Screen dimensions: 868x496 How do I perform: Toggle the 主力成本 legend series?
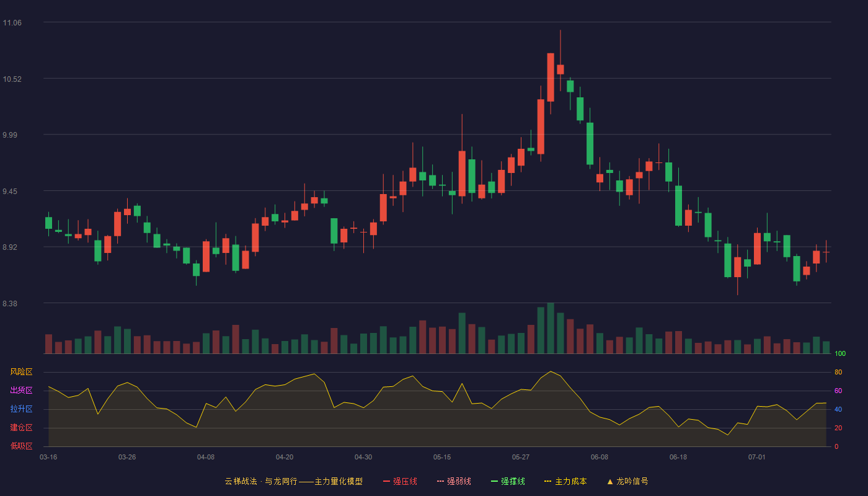point(565,481)
